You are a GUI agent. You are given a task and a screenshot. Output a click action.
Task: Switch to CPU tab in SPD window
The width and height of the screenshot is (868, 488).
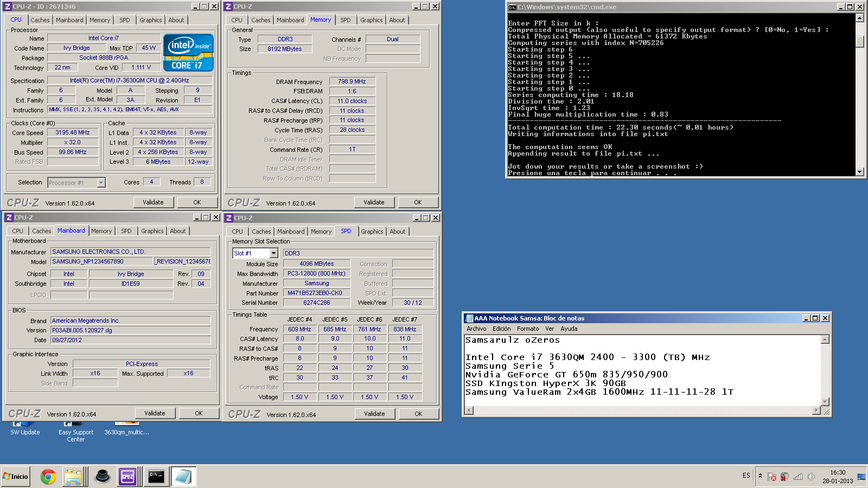[x=238, y=232]
